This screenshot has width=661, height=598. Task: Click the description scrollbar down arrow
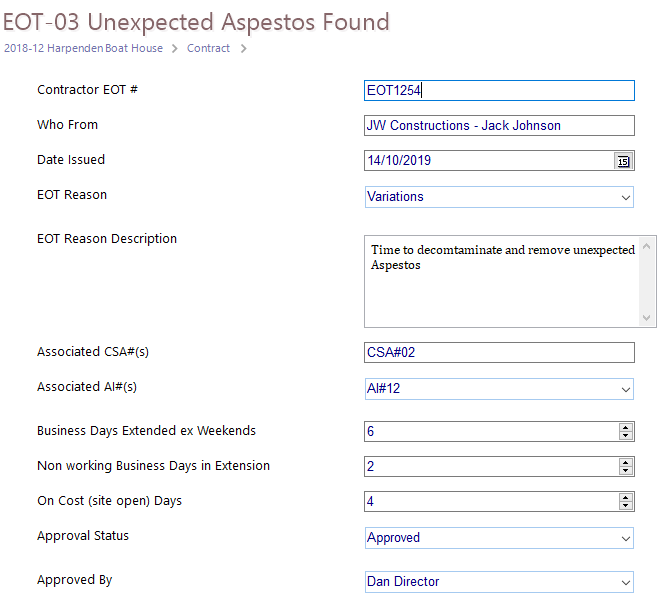[646, 318]
